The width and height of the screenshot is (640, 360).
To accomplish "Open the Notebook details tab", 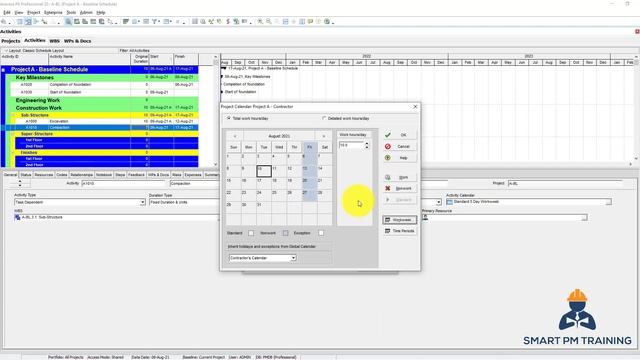I will click(104, 175).
